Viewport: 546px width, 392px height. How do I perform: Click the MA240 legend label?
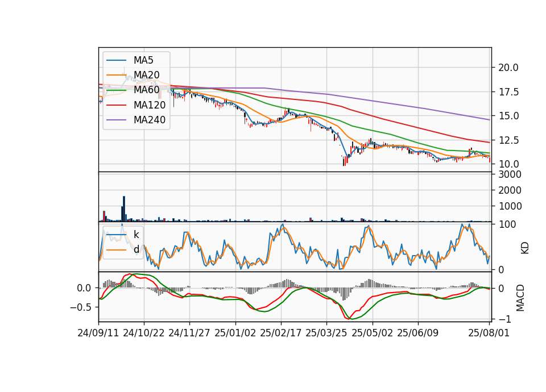[x=150, y=120]
